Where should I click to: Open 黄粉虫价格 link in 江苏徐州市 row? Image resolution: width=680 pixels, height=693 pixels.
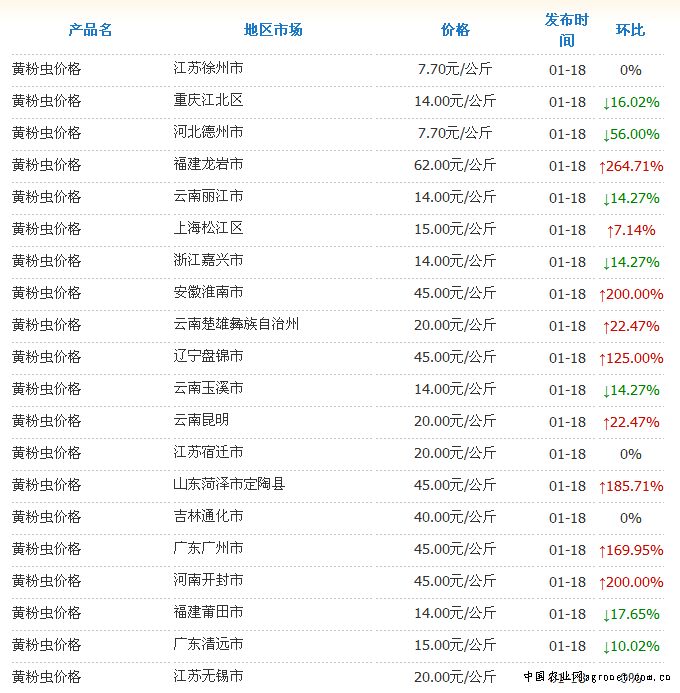[47, 70]
